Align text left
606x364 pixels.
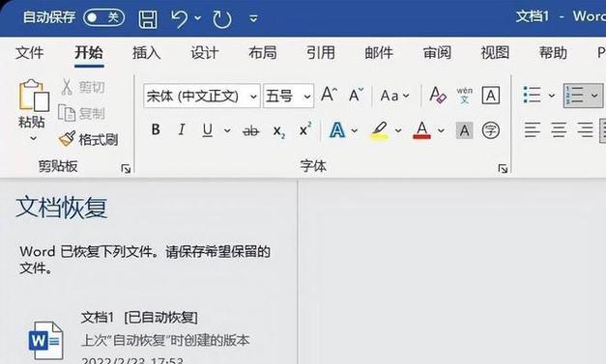(x=533, y=129)
